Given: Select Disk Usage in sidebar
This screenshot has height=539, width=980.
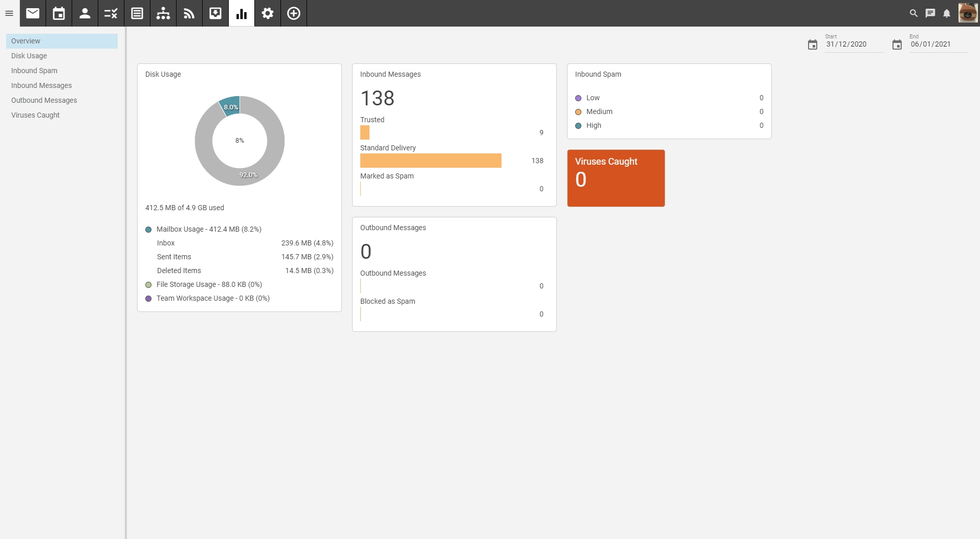Looking at the screenshot, I should tap(29, 56).
